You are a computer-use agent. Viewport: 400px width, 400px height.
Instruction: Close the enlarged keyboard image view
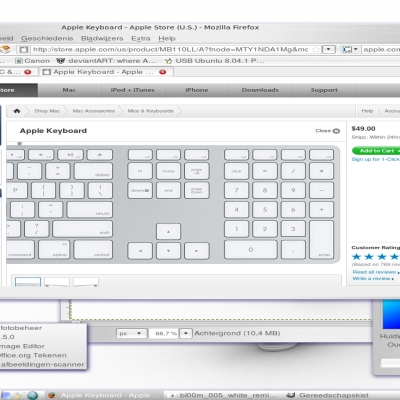coord(328,131)
